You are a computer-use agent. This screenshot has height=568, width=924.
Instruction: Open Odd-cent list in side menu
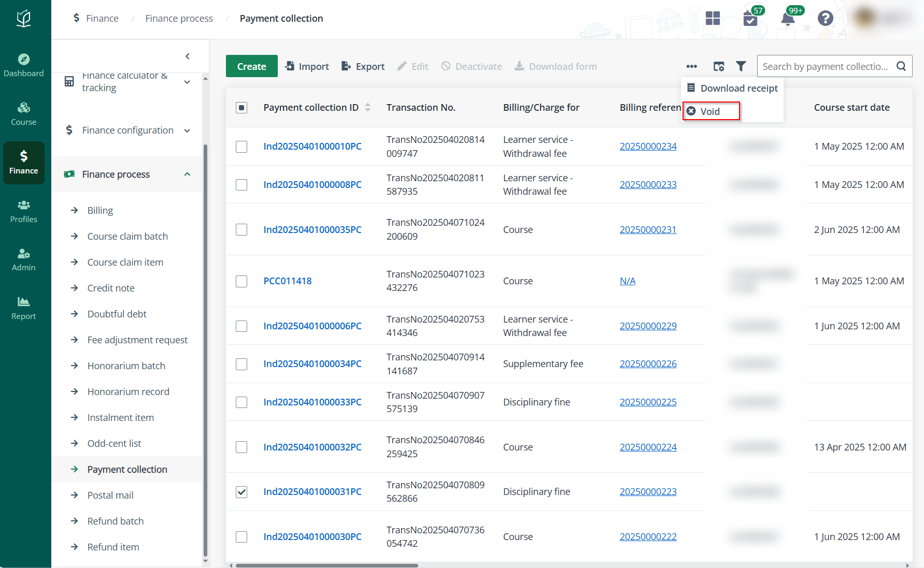coord(114,443)
